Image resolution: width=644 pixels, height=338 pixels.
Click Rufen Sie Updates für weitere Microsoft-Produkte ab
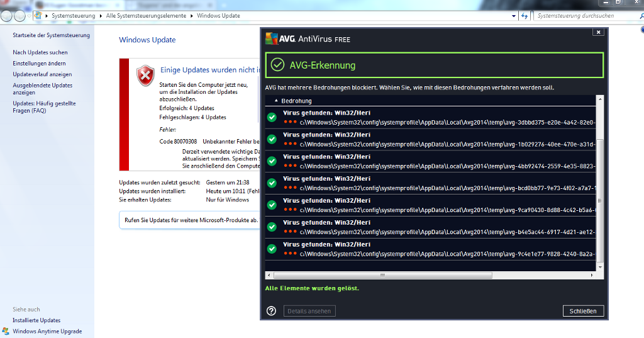pyautogui.click(x=191, y=220)
